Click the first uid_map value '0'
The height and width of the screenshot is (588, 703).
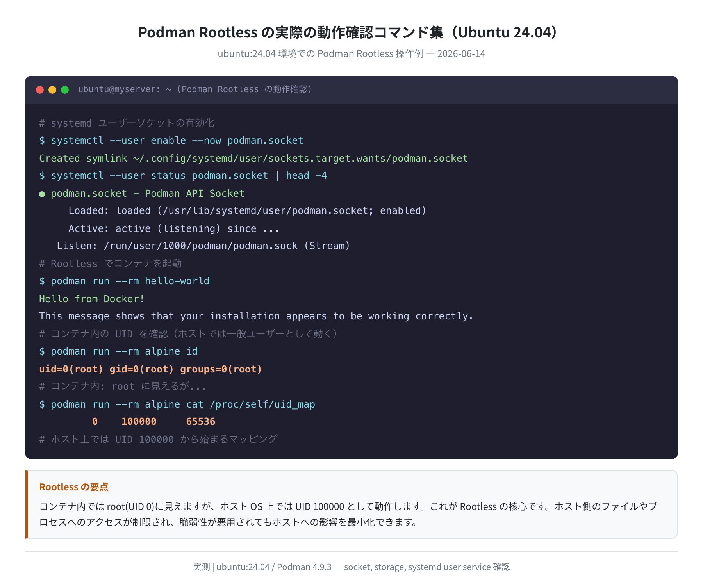click(95, 422)
